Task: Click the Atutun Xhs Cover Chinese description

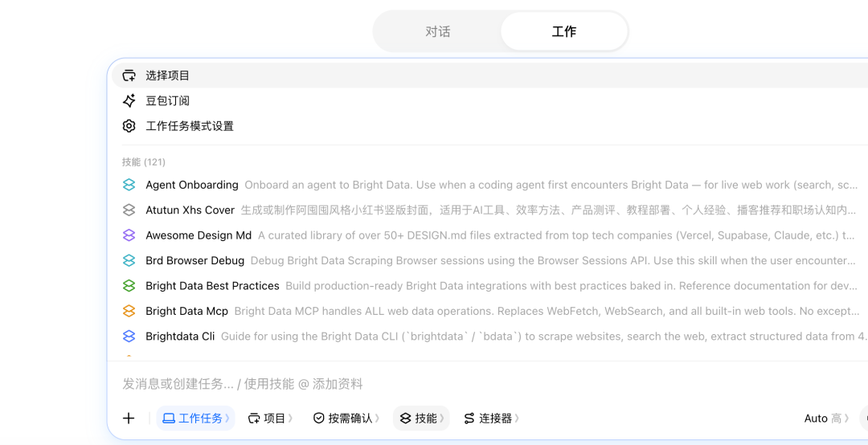Action: (551, 210)
